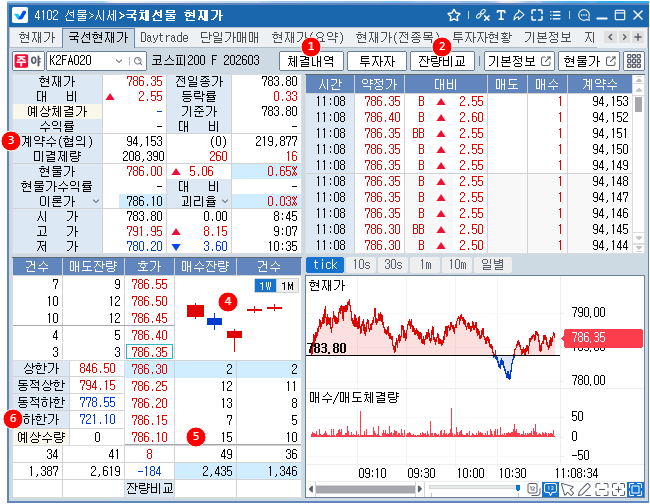650x504 pixels.
Task: Select the 10s chart interval tab
Action: 362,265
